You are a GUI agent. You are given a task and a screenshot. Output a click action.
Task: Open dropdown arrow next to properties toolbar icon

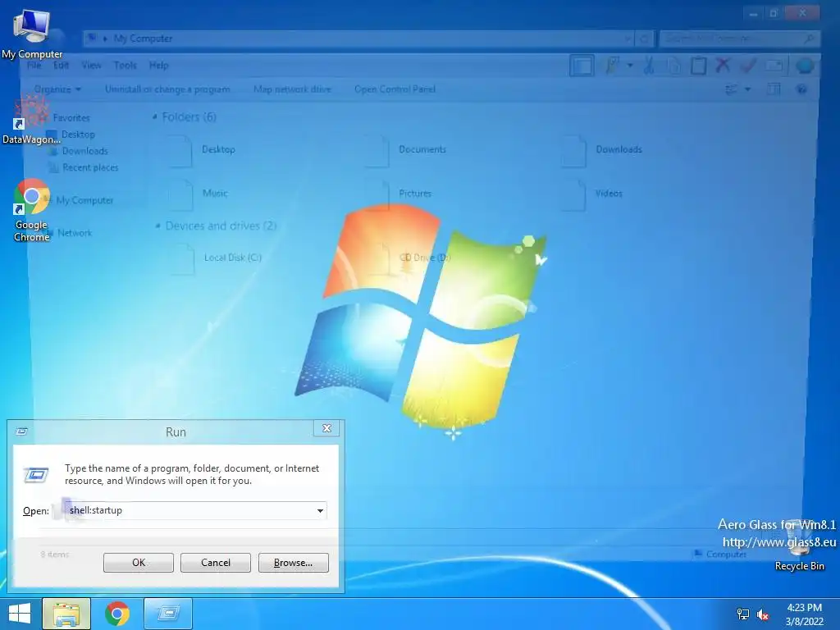point(631,66)
